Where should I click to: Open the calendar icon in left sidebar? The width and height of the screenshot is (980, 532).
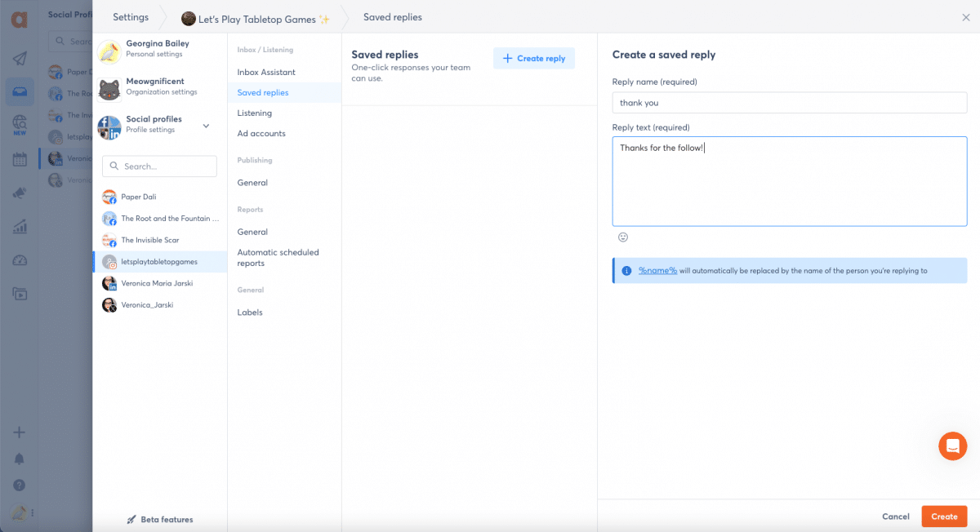tap(20, 159)
